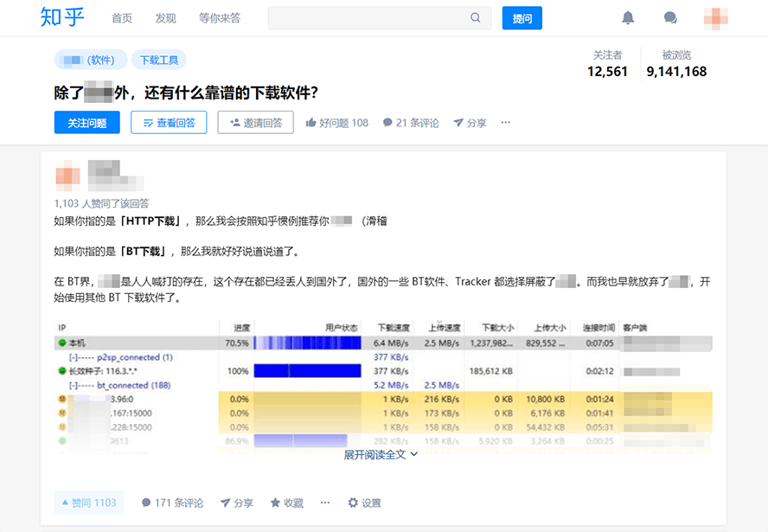Open the private messages chat icon
The height and width of the screenshot is (532, 768).
click(670, 18)
